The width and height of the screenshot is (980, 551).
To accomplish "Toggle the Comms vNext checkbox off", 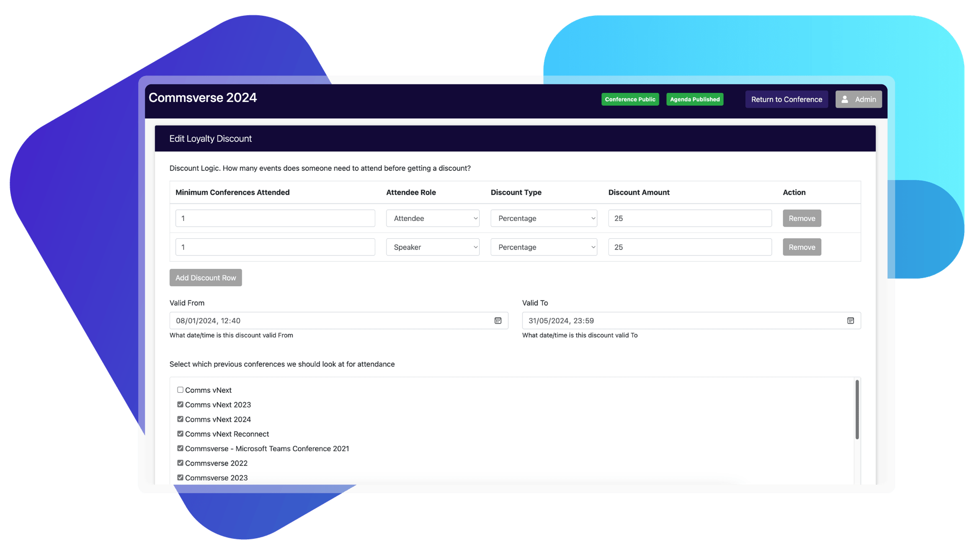I will click(x=180, y=389).
